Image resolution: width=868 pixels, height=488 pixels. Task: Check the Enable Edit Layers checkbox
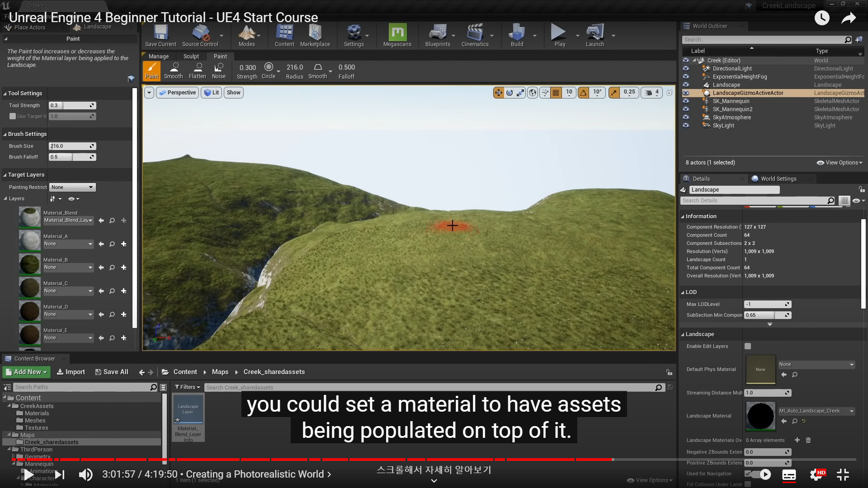(x=748, y=346)
